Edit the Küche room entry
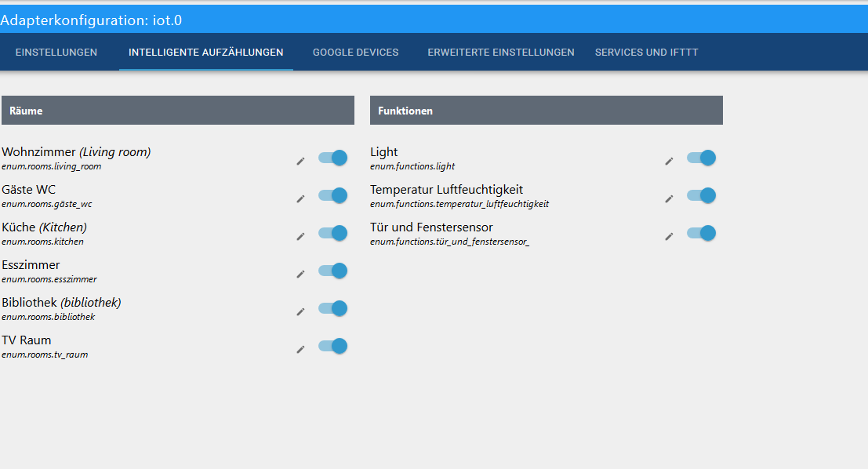Screen dimensions: 868x469 click(300, 236)
